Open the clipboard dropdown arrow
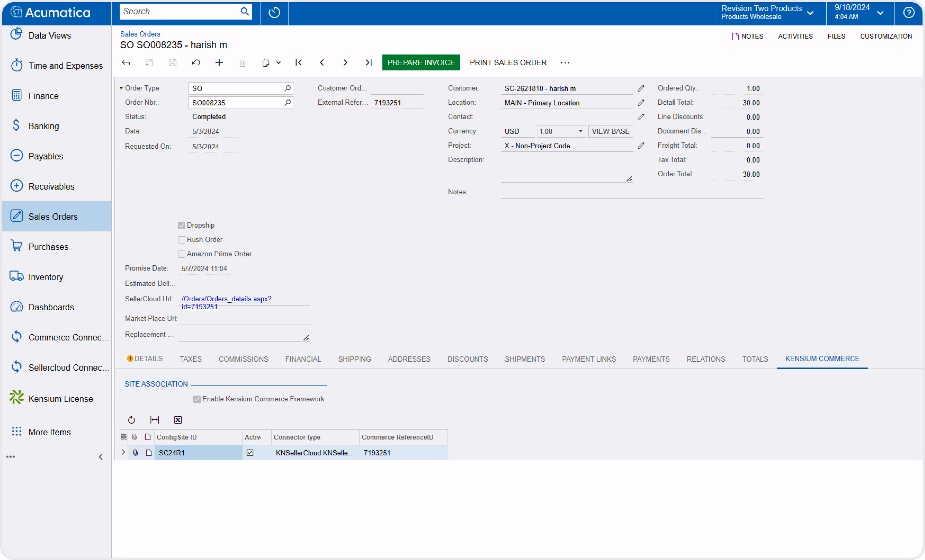 coord(279,63)
